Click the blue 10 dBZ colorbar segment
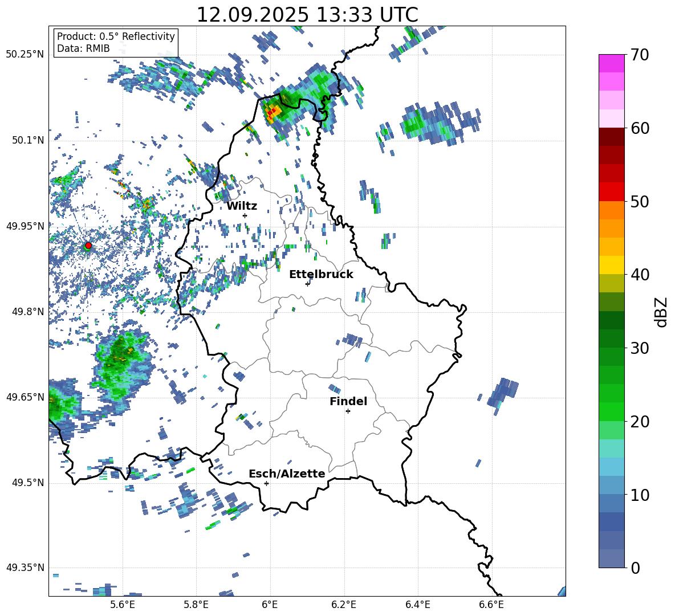The width and height of the screenshot is (675, 616). pyautogui.click(x=611, y=486)
